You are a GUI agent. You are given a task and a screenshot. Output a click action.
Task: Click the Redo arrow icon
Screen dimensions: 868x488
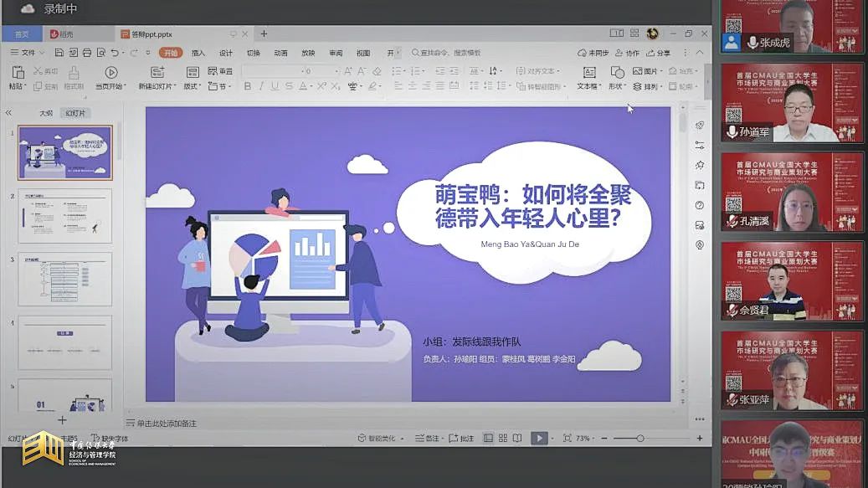click(133, 53)
